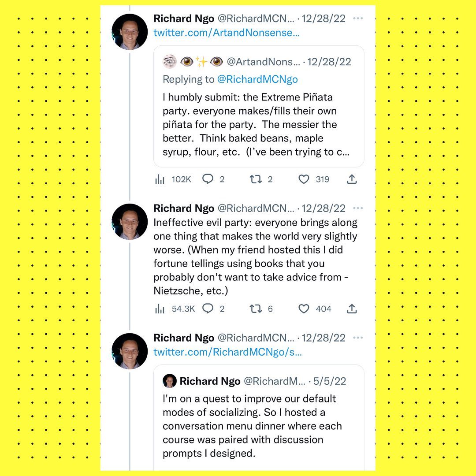Open more options on the first tweet

click(x=358, y=19)
